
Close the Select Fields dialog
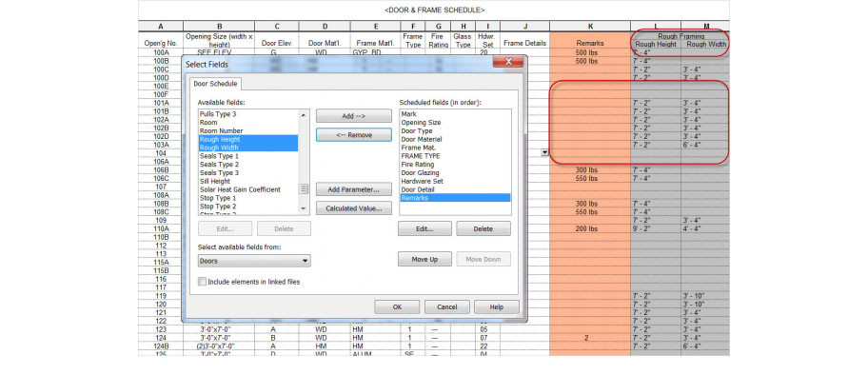pyautogui.click(x=507, y=62)
